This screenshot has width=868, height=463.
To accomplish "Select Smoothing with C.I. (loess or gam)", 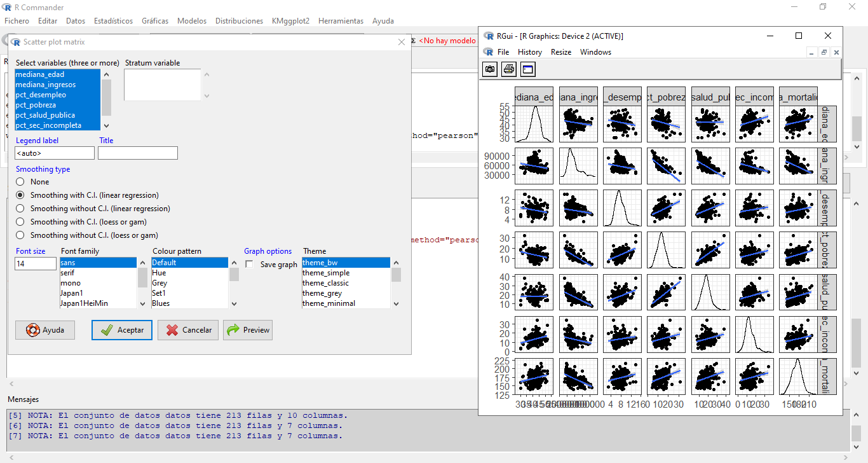I will coord(20,222).
